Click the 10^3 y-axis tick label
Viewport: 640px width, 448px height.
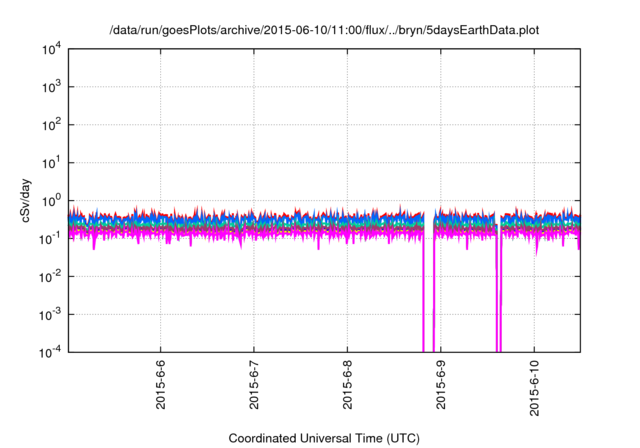(51, 87)
